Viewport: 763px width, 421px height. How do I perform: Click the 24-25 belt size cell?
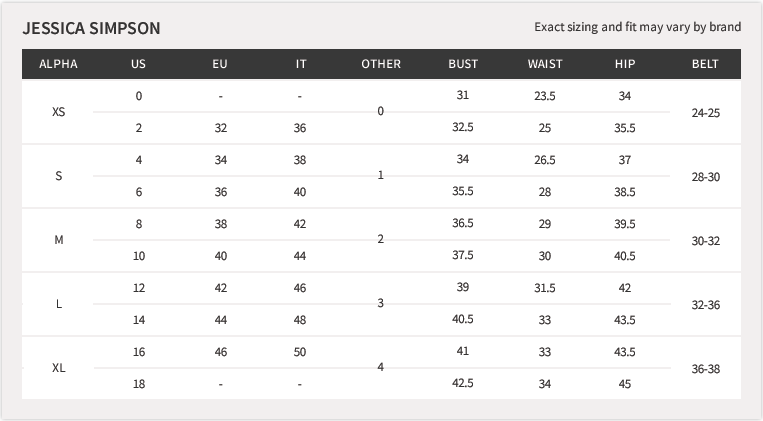pos(705,112)
